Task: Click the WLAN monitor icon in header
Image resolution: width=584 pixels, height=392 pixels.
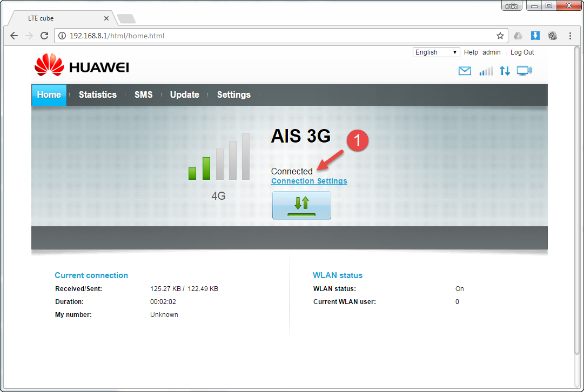Action: (525, 71)
